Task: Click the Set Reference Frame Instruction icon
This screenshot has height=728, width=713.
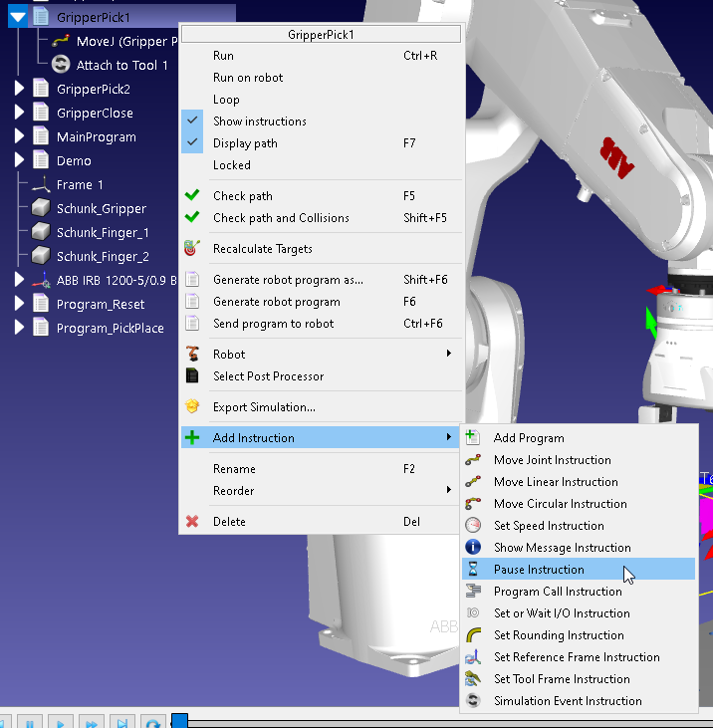Action: pyautogui.click(x=473, y=656)
